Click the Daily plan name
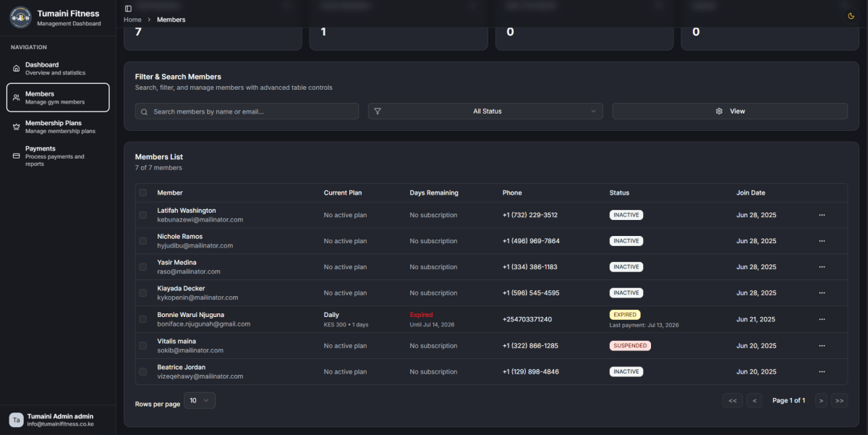This screenshot has height=435, width=868. point(332,315)
